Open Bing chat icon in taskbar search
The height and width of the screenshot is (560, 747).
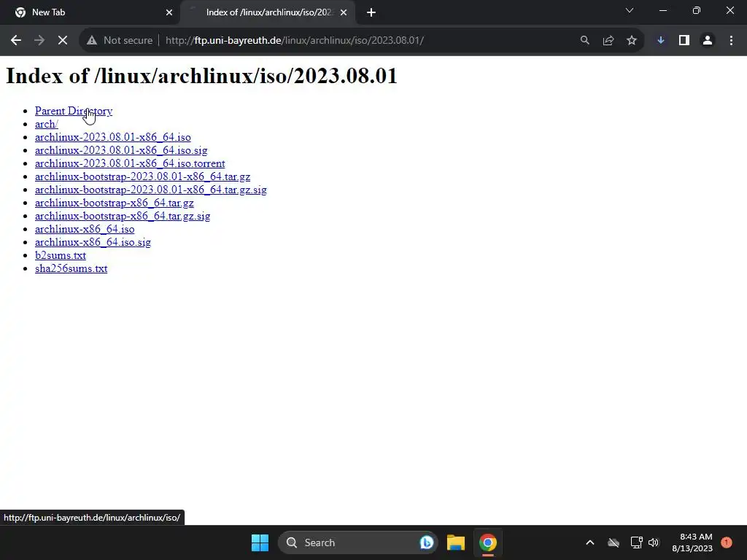coord(426,542)
